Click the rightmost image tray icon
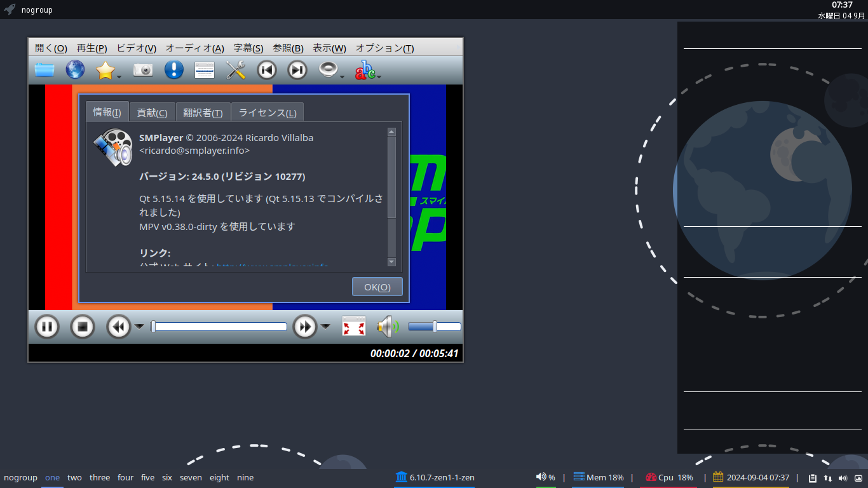Image resolution: width=868 pixels, height=488 pixels. (858, 478)
